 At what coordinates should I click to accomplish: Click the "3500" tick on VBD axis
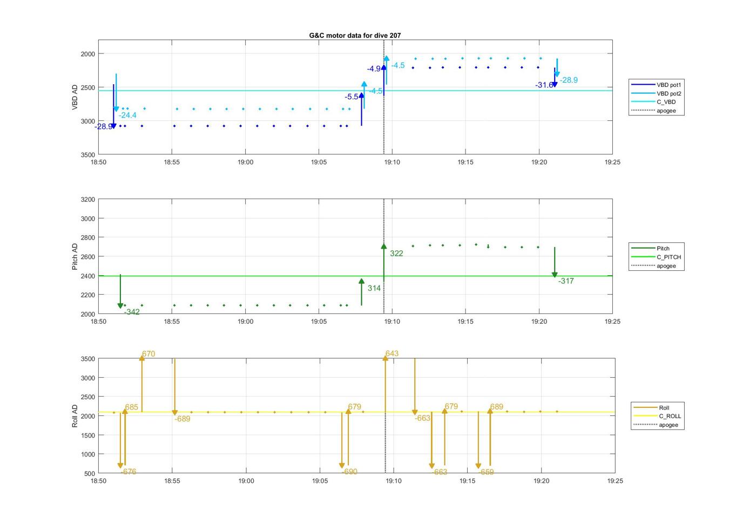coord(87,155)
